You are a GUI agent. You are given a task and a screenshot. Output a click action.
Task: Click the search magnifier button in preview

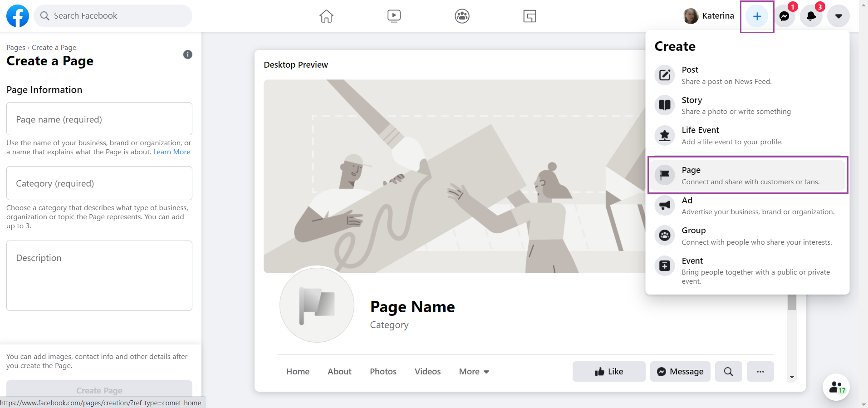click(x=729, y=371)
